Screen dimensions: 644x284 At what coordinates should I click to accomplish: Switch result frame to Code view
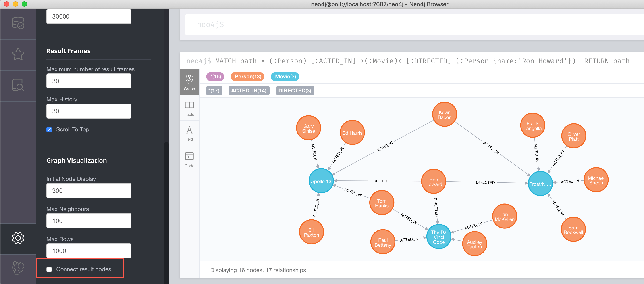click(189, 160)
